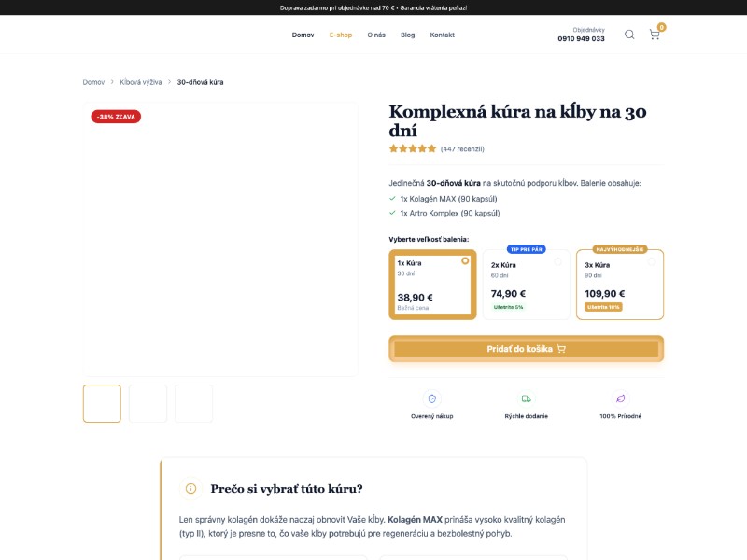The width and height of the screenshot is (747, 560).
Task: Open the E-shop menu item
Action: (341, 35)
